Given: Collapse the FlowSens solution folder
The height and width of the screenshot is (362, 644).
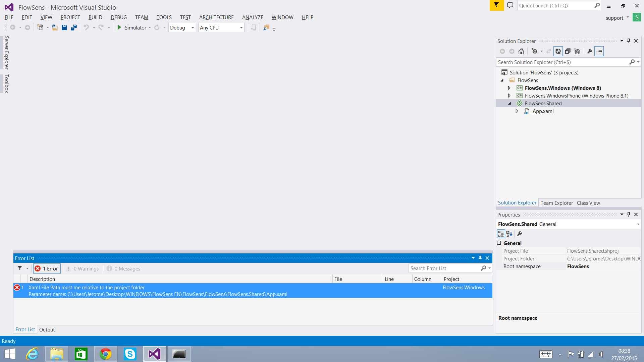Looking at the screenshot, I should (502, 80).
